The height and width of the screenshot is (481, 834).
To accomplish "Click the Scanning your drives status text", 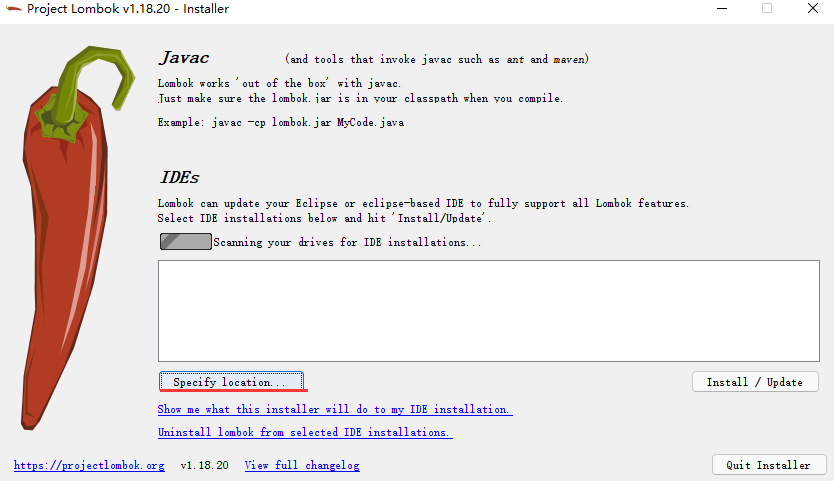I will coord(347,242).
